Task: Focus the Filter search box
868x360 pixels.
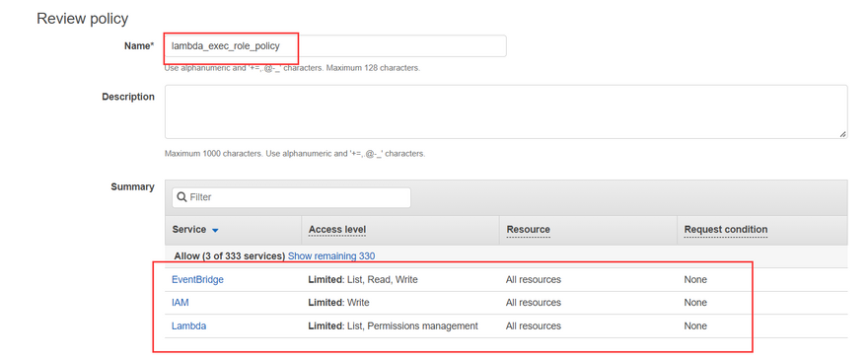Action: (291, 197)
